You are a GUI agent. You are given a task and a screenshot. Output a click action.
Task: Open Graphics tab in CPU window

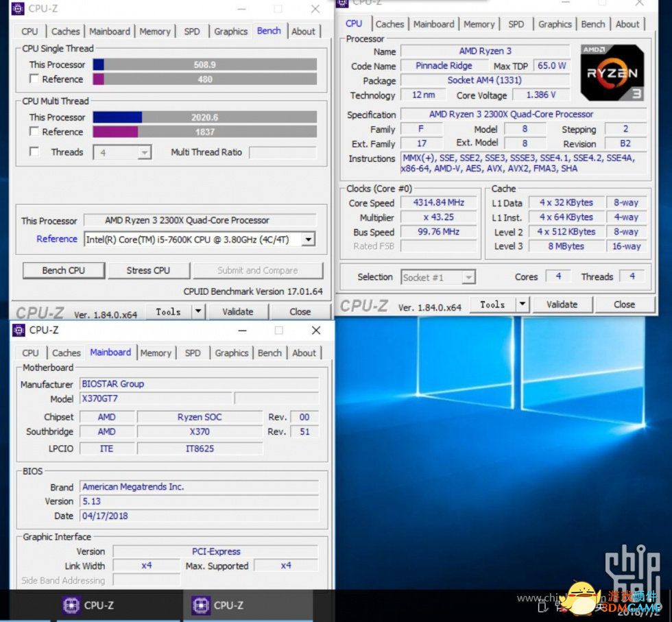coord(555,24)
